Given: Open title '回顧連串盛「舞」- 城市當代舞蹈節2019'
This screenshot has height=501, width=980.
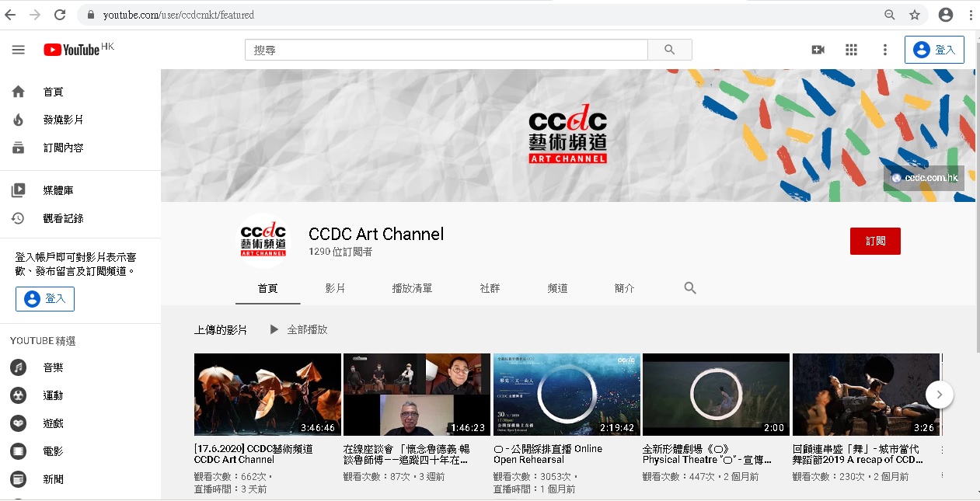Looking at the screenshot, I should click(x=858, y=454).
